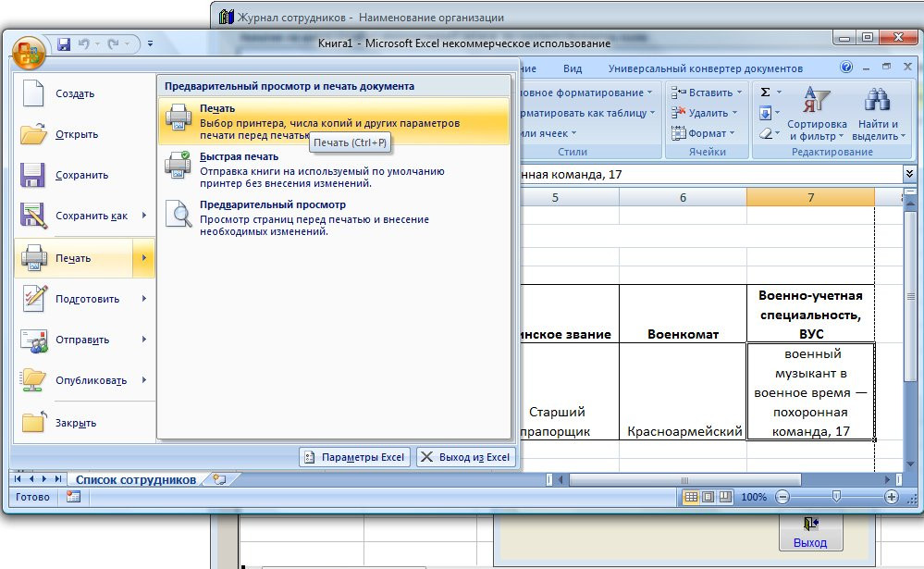
Task: Click Выход button in background window
Action: (x=810, y=533)
